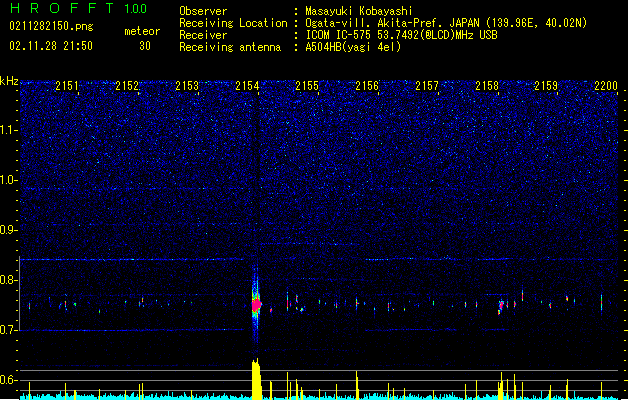Click the meteor echo cluster after 2158

click(501, 307)
